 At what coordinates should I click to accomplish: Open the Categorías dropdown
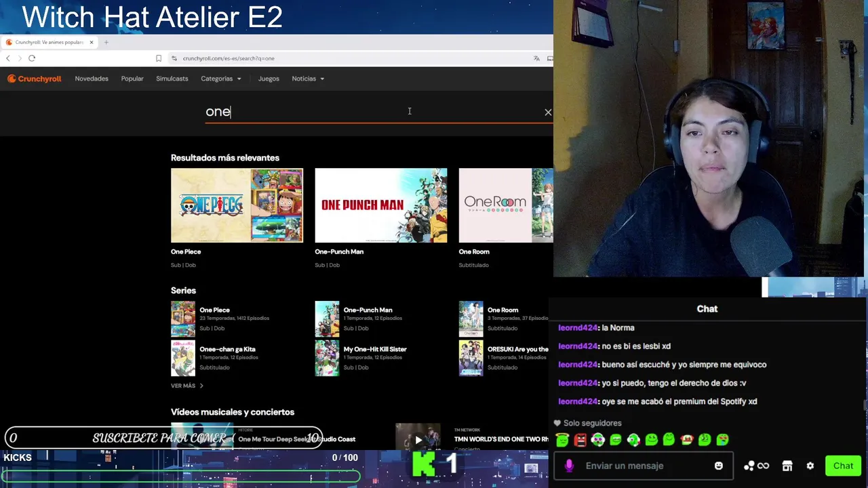(x=220, y=79)
